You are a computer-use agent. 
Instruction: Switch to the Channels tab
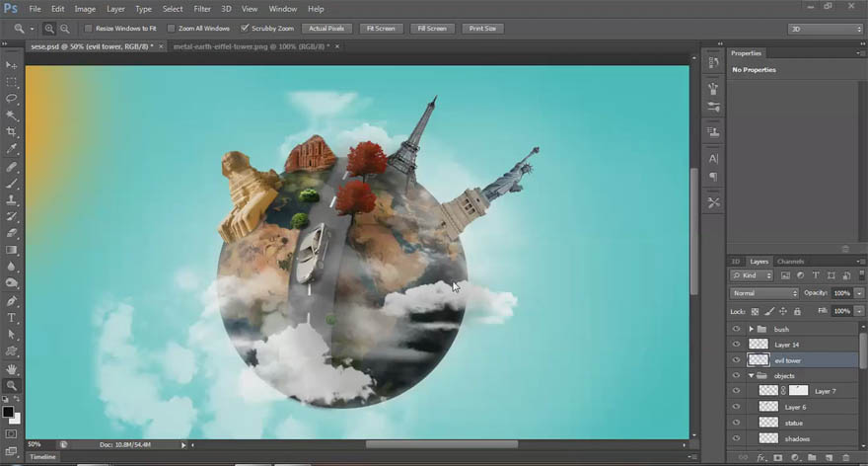point(790,262)
